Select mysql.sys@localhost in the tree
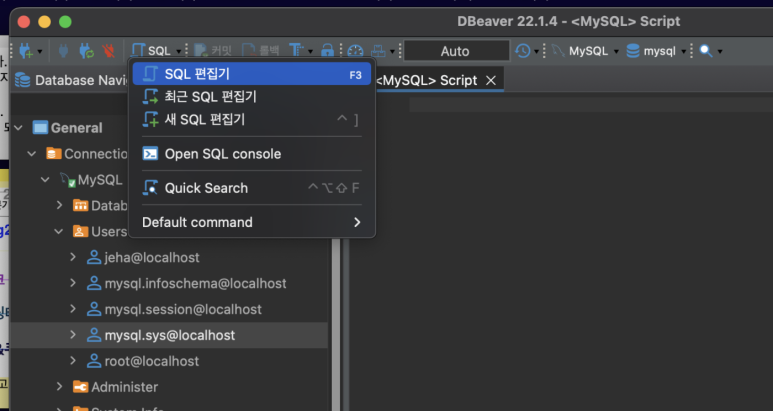 click(170, 335)
